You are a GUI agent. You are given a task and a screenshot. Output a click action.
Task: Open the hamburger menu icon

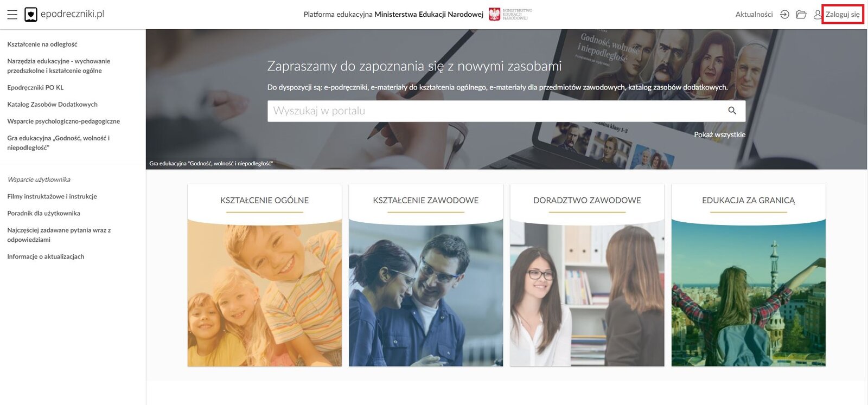[x=12, y=15]
